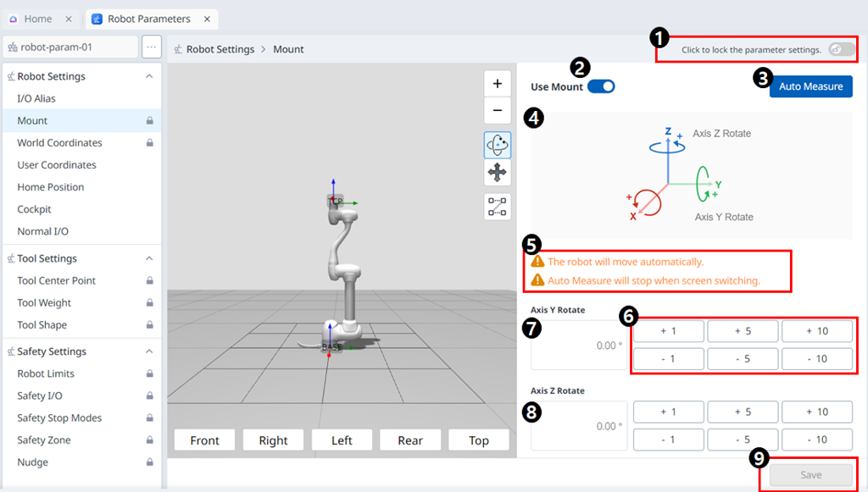Open the more options button beside robot-param-01
The image size is (868, 492).
[151, 47]
